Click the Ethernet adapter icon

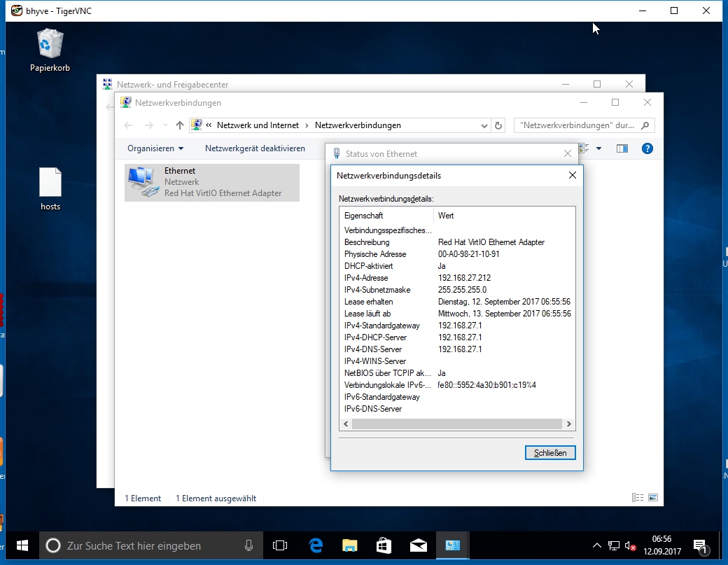pos(143,182)
